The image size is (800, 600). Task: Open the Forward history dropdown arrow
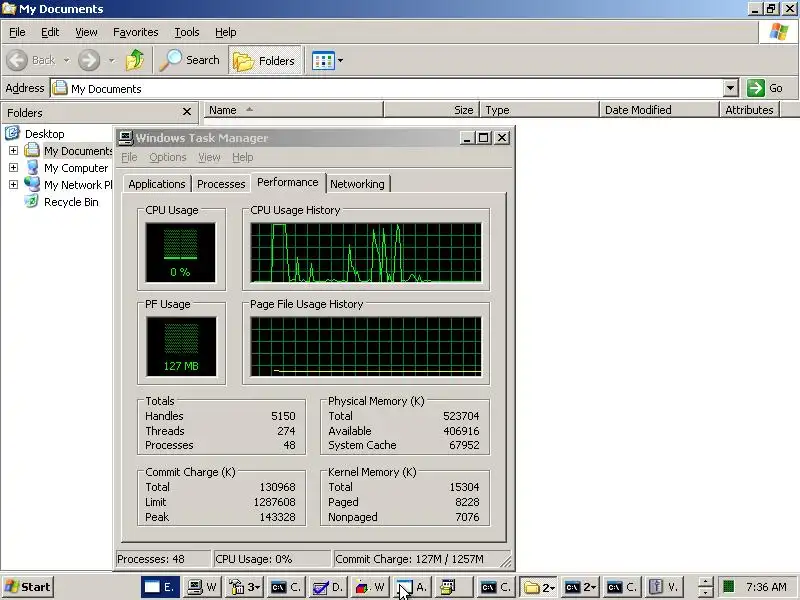(x=111, y=60)
